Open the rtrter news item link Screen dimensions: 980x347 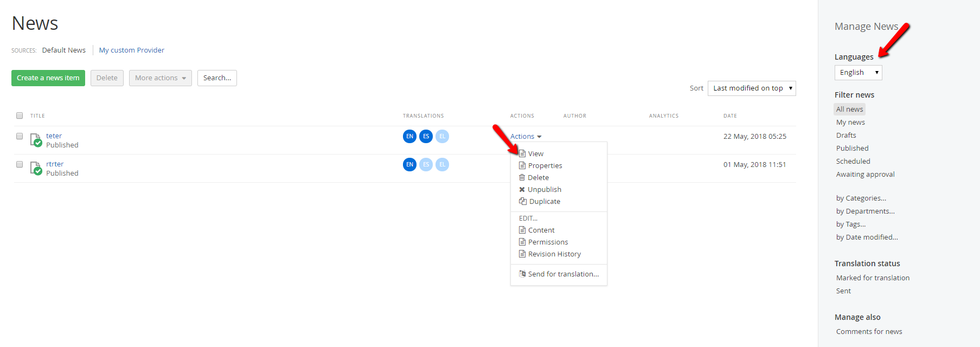[55, 164]
